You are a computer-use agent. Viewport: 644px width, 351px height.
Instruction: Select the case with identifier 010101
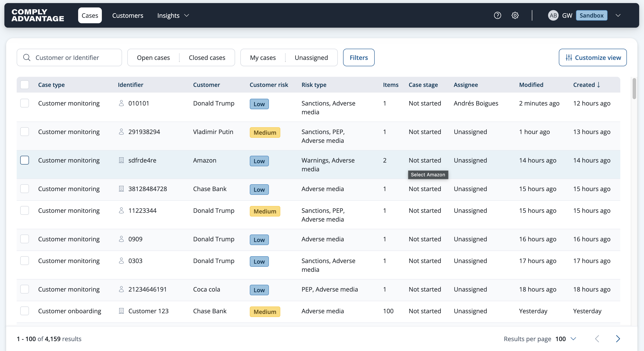point(25,103)
